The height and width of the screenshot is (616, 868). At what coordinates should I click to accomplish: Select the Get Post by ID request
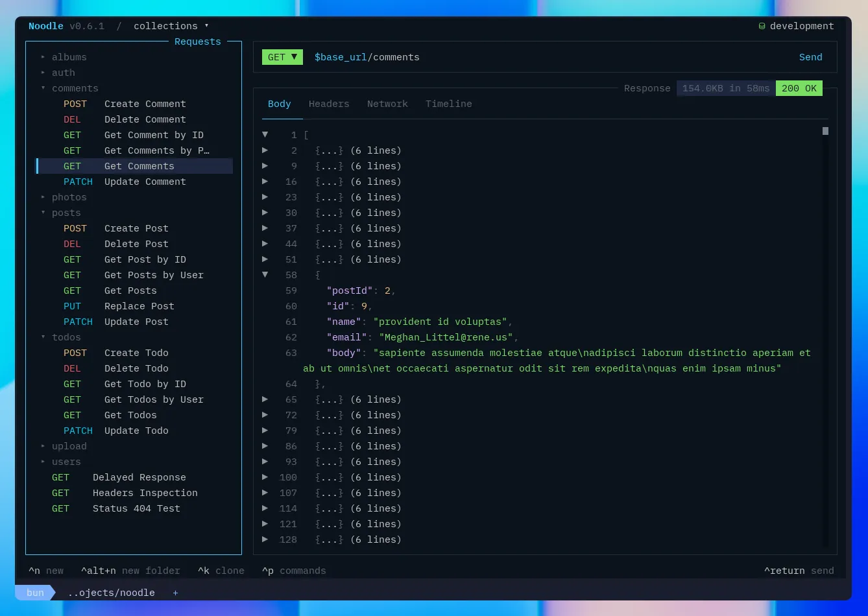pos(134,259)
